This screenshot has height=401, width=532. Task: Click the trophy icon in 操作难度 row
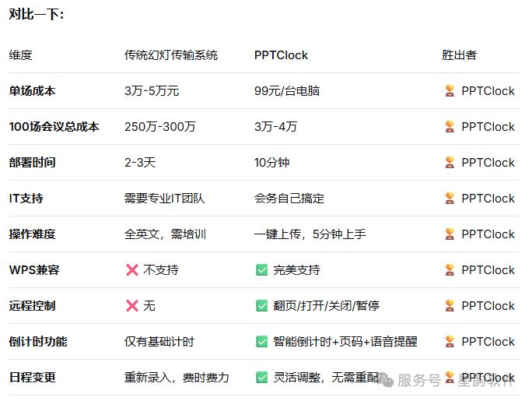(x=450, y=234)
